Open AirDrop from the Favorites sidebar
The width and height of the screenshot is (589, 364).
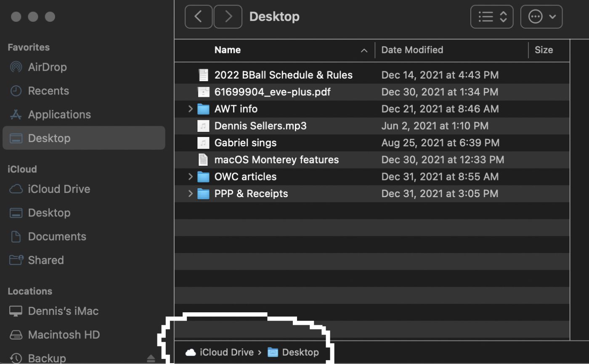pos(47,67)
